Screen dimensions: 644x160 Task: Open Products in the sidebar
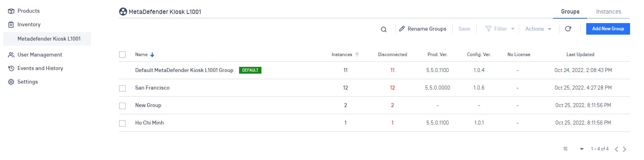coord(29,11)
